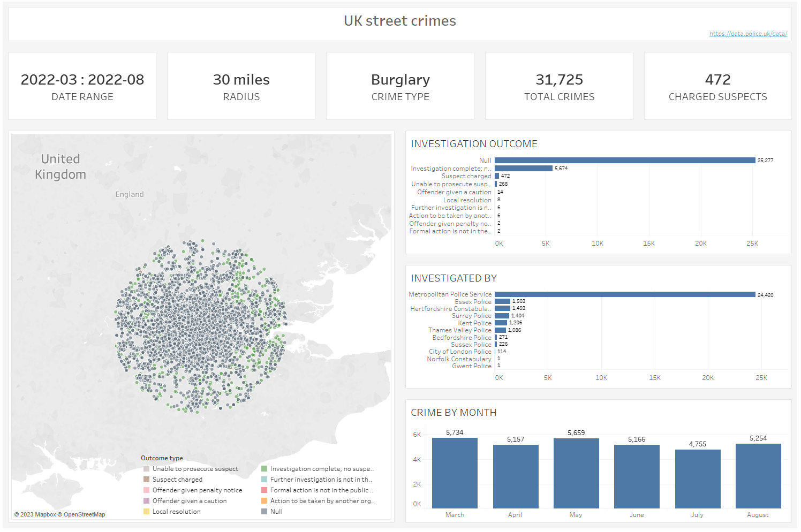Select the orange 'Action to be taken' swatch
The width and height of the screenshot is (801, 532).
[264, 501]
